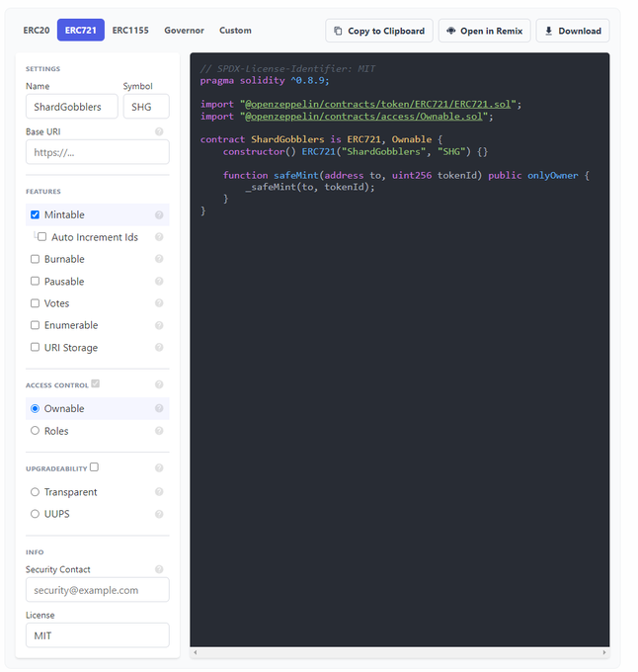Open the ERC721.sol import link
Image resolution: width=638 pixels, height=672 pixels.
pyautogui.click(x=377, y=104)
